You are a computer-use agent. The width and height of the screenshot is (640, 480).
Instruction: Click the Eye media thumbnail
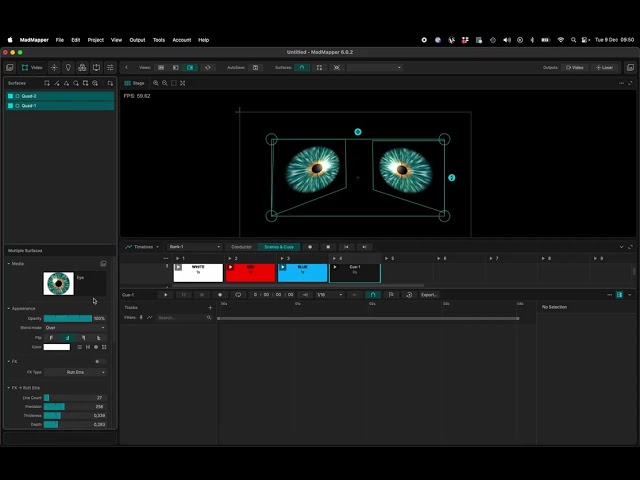[59, 283]
